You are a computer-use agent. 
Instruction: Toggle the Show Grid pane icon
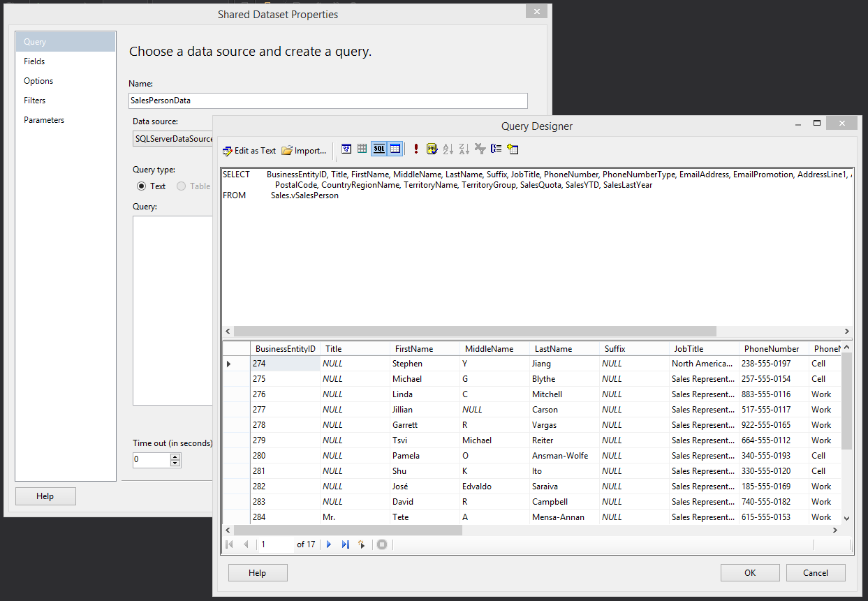362,149
